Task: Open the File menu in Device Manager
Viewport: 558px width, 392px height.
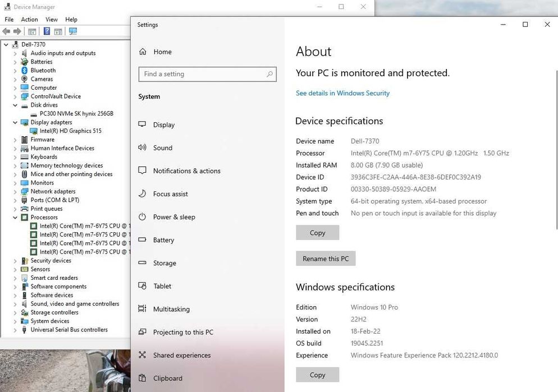Action: click(9, 19)
